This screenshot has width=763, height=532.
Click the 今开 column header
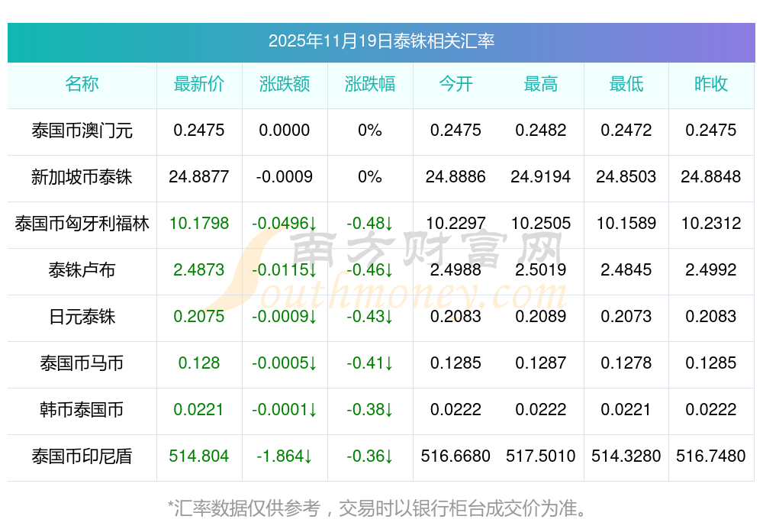456,85
